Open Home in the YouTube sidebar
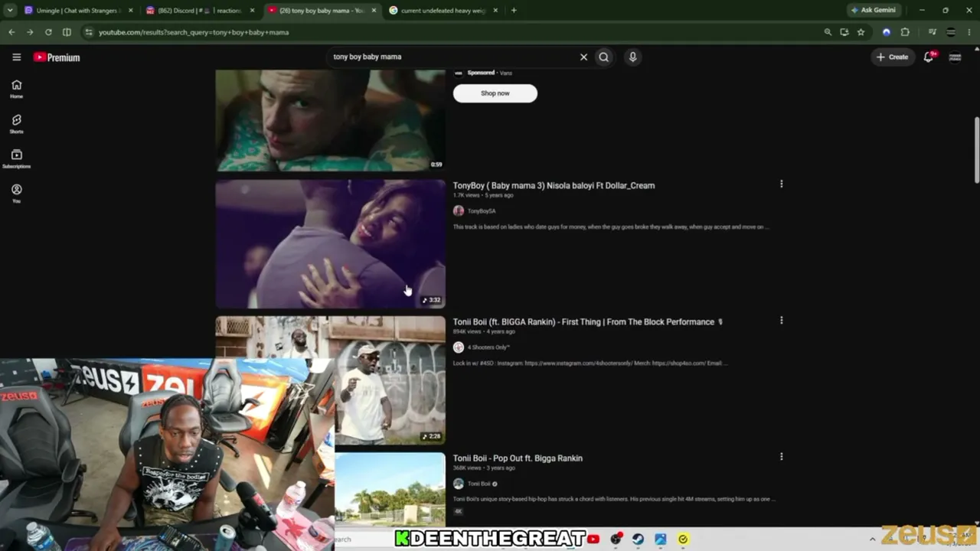The height and width of the screenshot is (551, 980). [16, 89]
